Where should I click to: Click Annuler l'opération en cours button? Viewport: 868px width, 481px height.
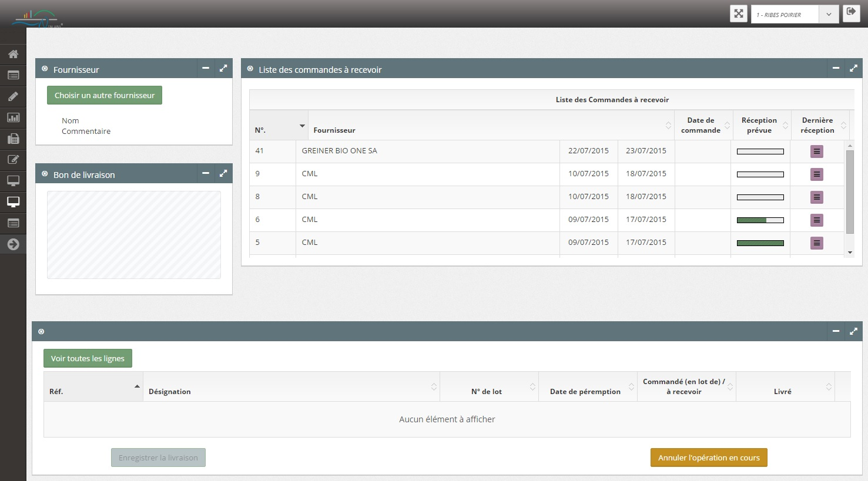point(709,458)
